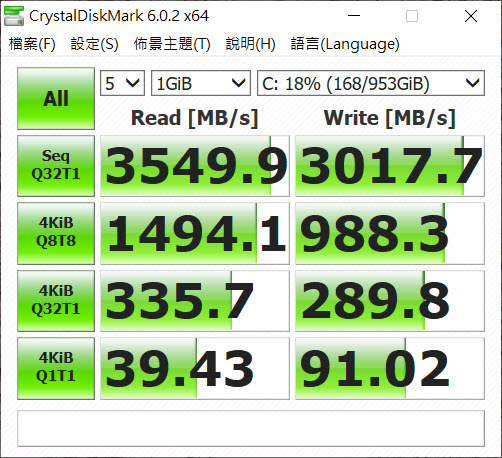Expand the 1GiB test size dropdown
Screen dimensions: 502x458
pos(201,83)
